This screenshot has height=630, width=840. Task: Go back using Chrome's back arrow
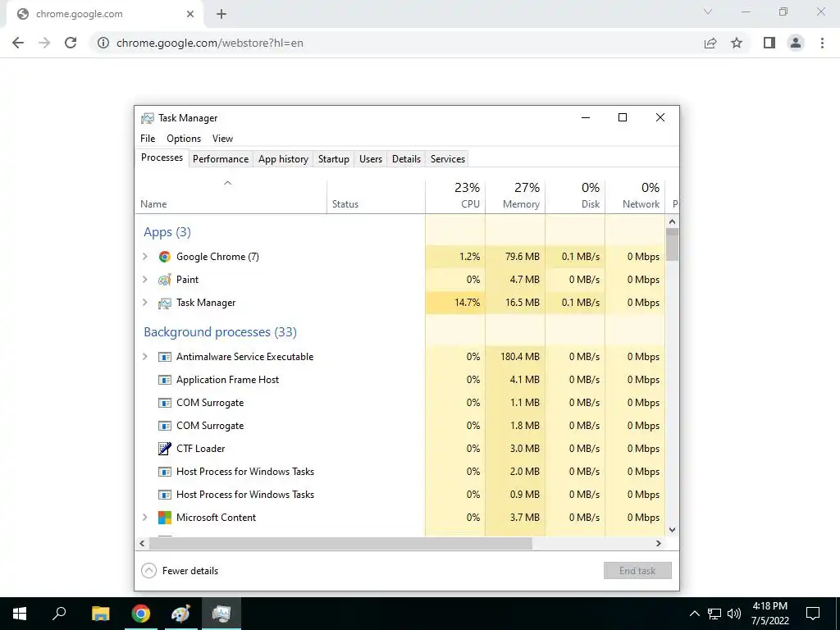coord(18,43)
